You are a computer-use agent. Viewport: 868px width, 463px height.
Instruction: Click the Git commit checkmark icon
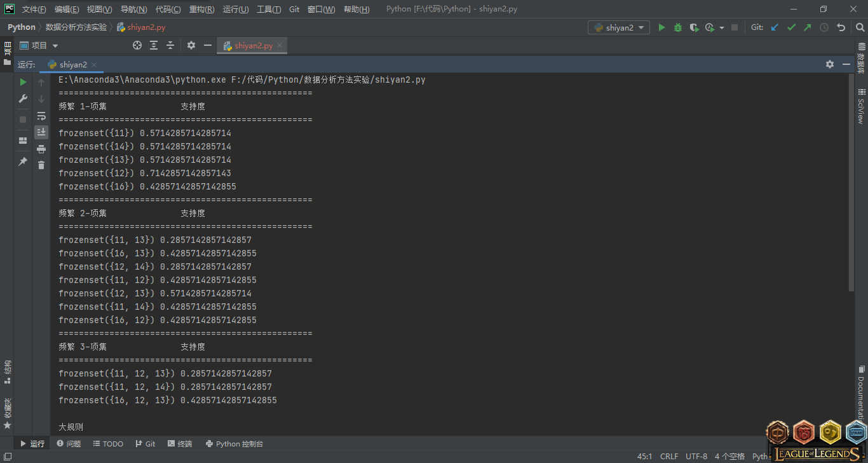coord(791,27)
